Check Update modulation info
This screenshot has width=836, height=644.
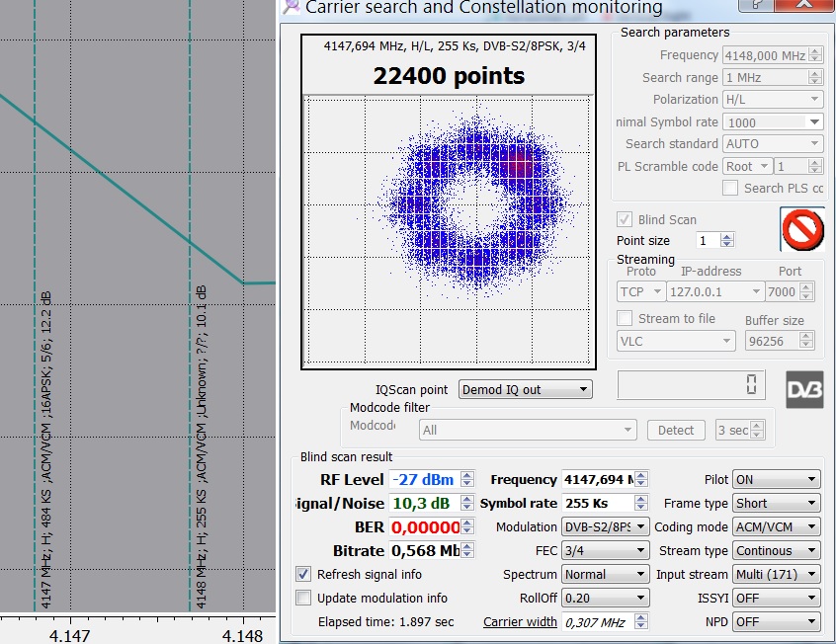303,598
